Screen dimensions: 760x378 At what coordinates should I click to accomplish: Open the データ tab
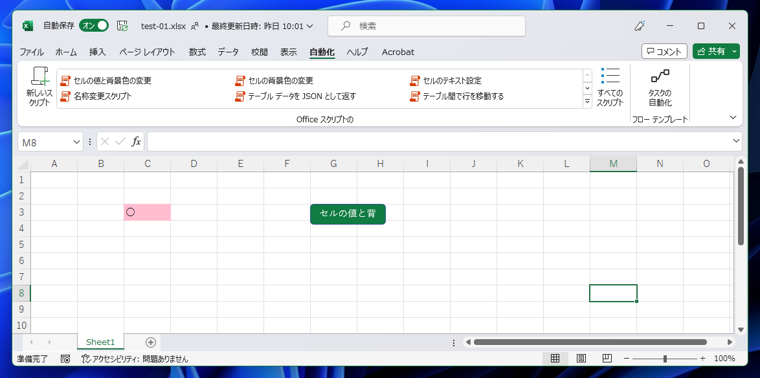click(228, 52)
